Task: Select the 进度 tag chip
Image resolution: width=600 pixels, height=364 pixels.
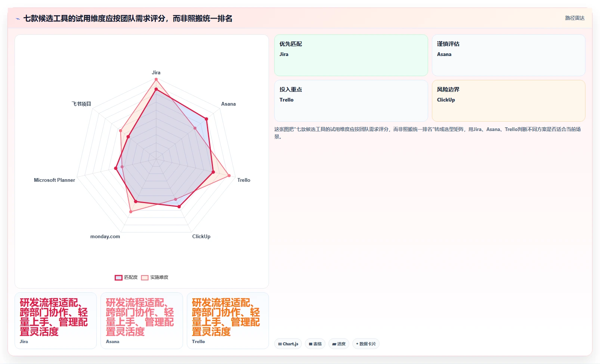Action: [339, 344]
